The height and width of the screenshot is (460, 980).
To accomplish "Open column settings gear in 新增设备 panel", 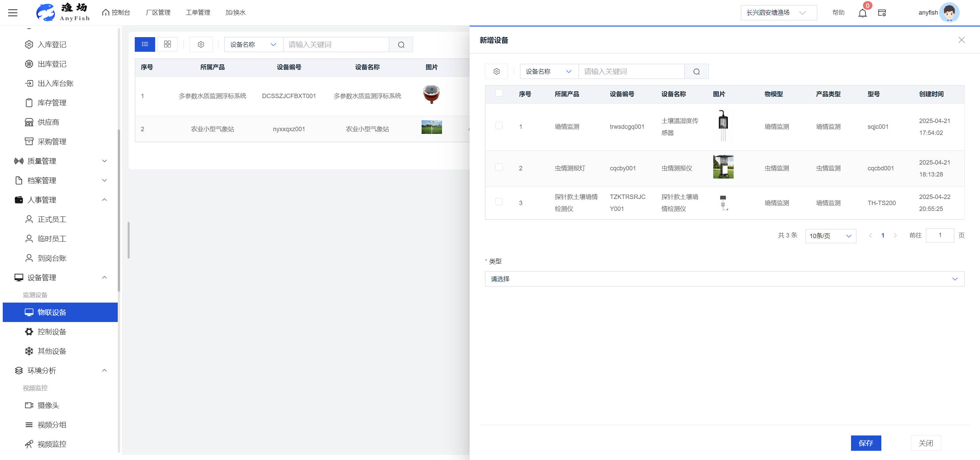I will click(496, 72).
